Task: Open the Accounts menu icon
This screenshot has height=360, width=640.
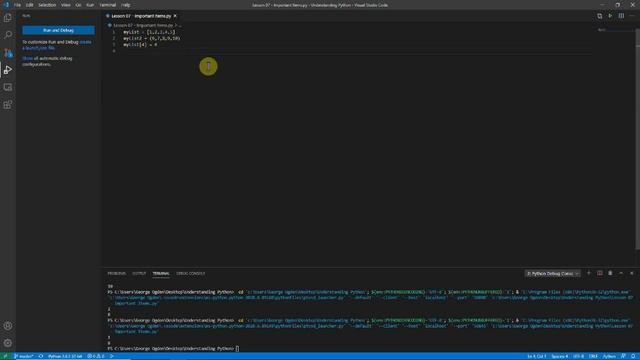Action: pyautogui.click(x=8, y=326)
